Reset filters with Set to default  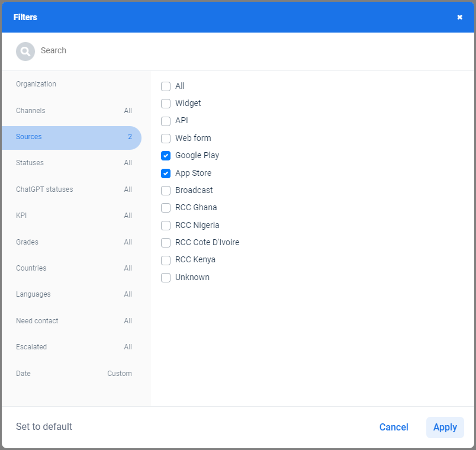tap(44, 427)
